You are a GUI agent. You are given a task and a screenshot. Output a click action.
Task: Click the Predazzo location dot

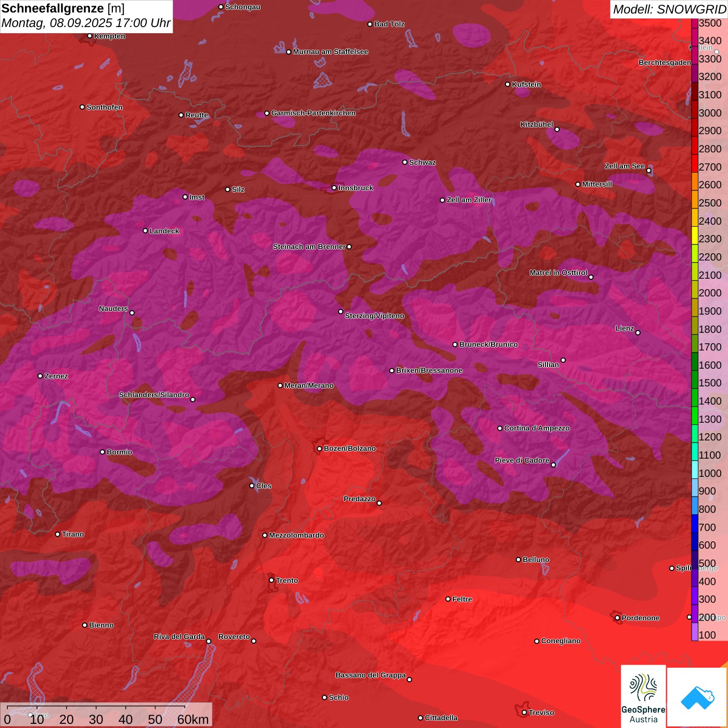point(379,503)
